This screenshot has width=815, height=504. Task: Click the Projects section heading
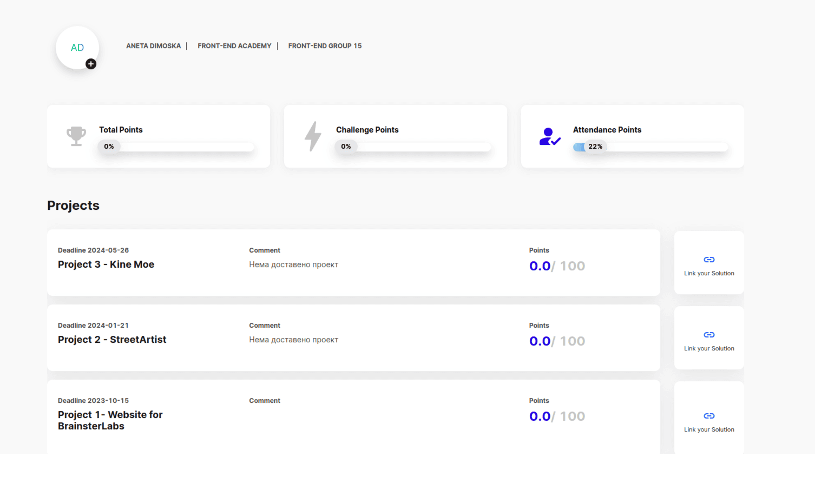pos(73,205)
